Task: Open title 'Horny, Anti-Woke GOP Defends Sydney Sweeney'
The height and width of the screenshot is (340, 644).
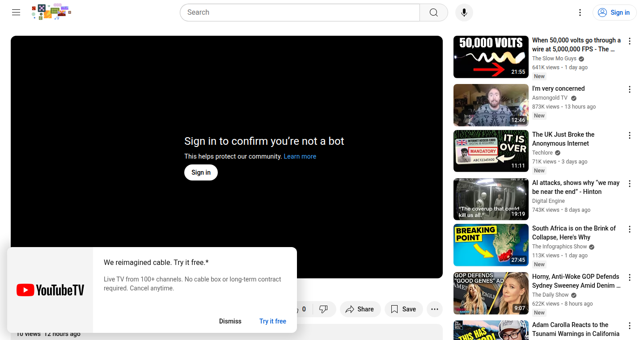Action: pos(576,281)
